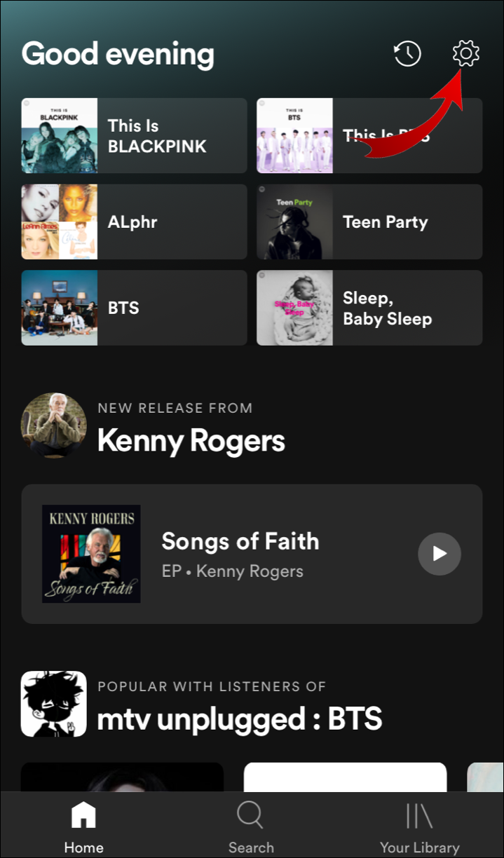Tap the Songs of Faith title text
This screenshot has width=504, height=858.
click(240, 541)
